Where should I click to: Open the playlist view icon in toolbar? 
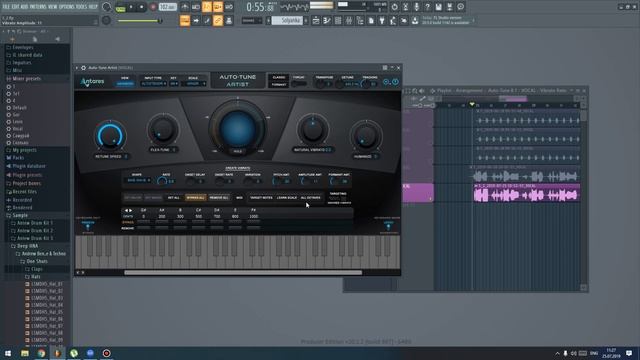tap(316, 20)
